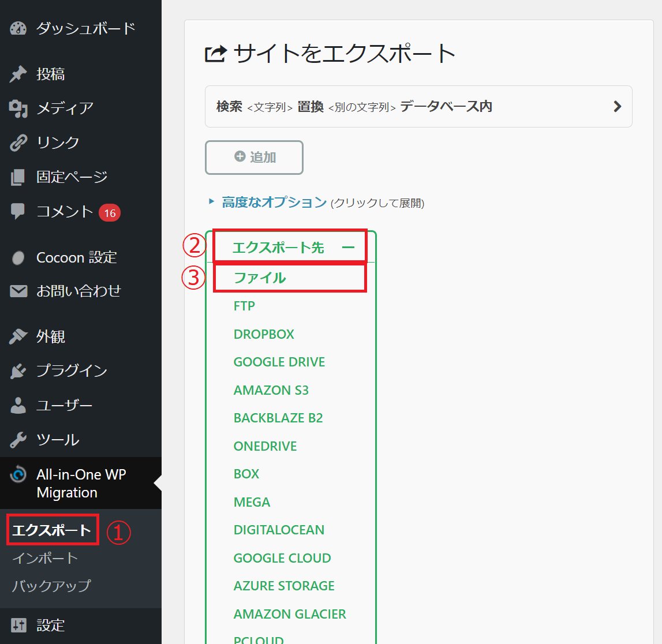Choose GOOGLE DRIVE export destination
Screen dimensions: 662x644
279,362
